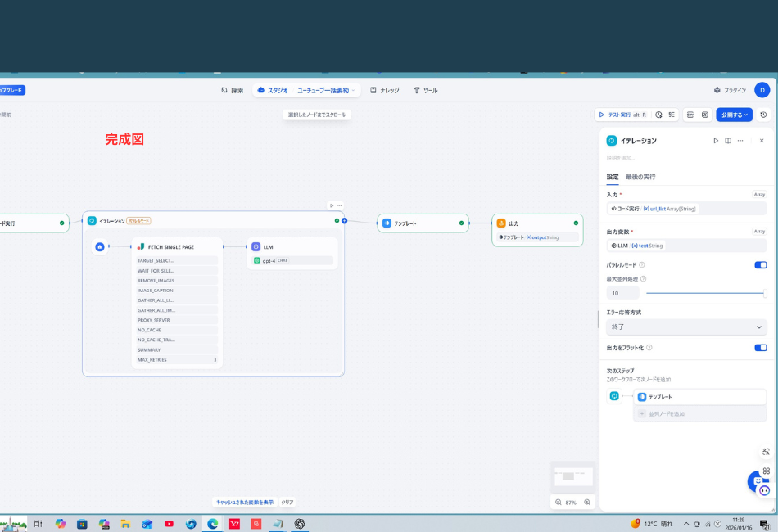
Task: Open the ナレッジ menu item
Action: (x=385, y=91)
